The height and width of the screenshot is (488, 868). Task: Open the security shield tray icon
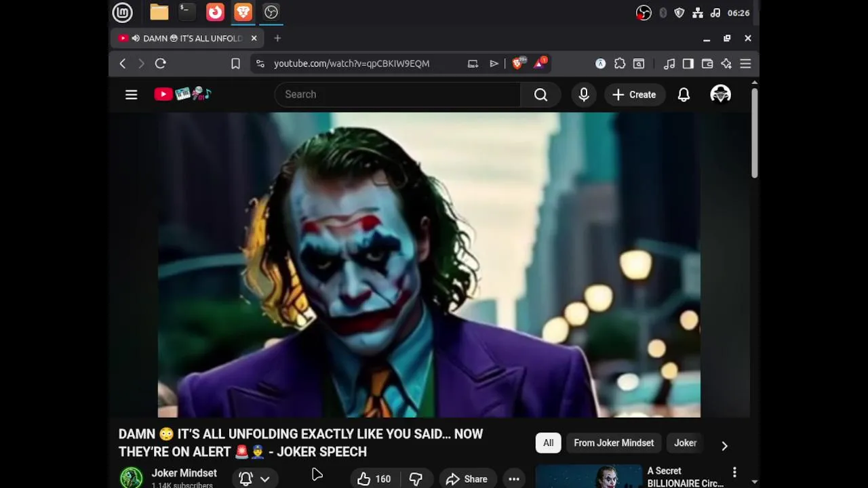point(679,13)
